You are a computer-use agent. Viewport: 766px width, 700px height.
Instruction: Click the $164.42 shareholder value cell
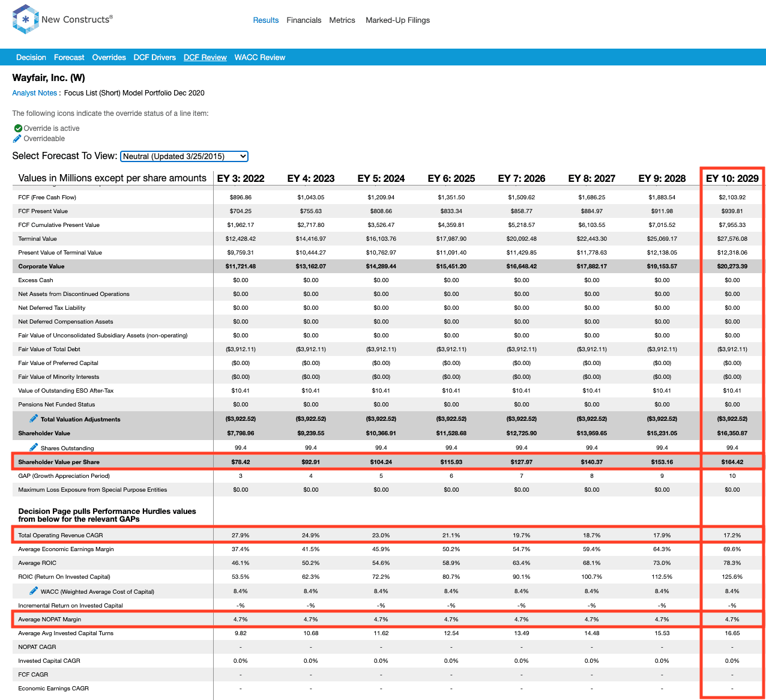tap(732, 462)
